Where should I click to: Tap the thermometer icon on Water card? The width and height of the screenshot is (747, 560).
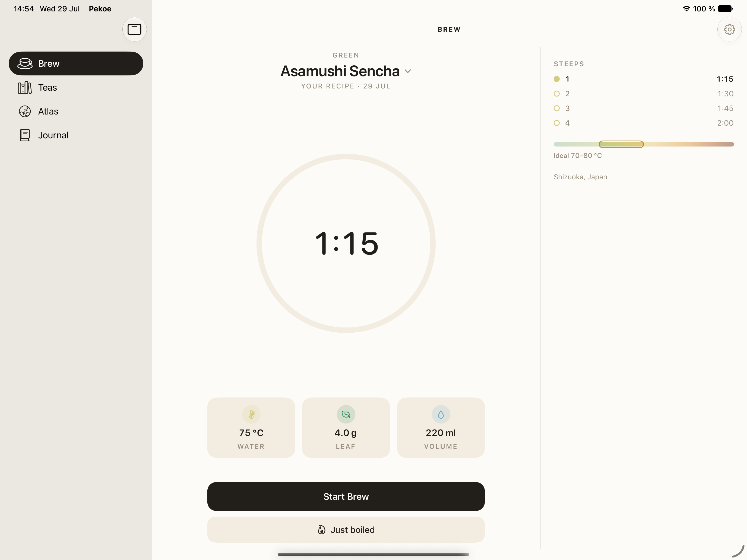[x=251, y=414]
